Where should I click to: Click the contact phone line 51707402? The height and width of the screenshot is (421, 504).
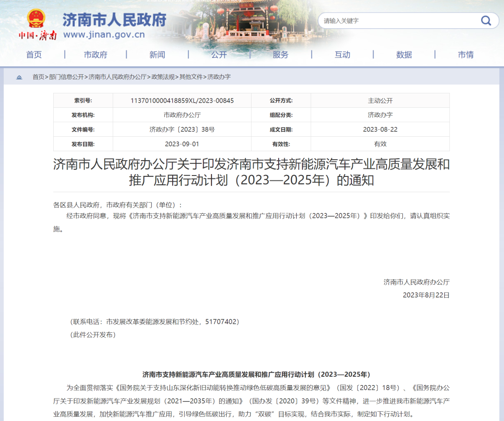tap(154, 322)
